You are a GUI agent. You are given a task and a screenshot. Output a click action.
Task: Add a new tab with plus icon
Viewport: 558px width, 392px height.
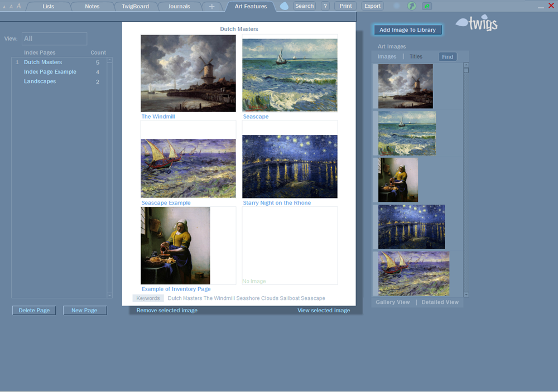pos(211,7)
